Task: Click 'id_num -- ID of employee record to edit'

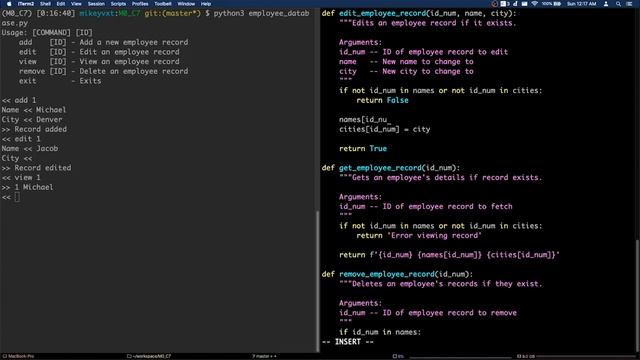Action: (x=423, y=52)
